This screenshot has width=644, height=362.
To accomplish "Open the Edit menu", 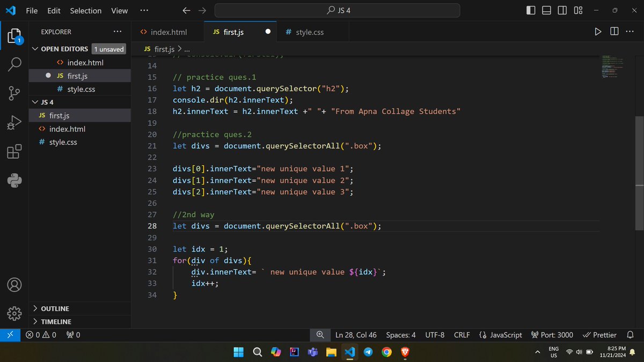I will 54,10.
